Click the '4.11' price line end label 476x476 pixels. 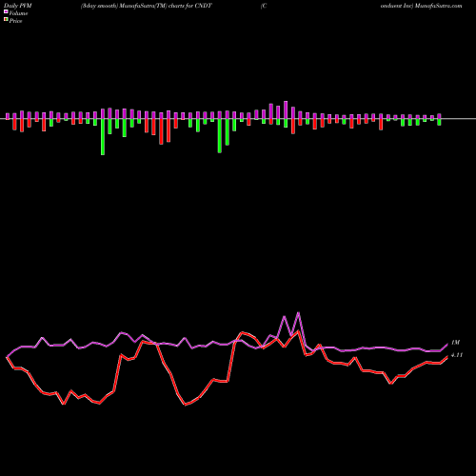pos(457,355)
